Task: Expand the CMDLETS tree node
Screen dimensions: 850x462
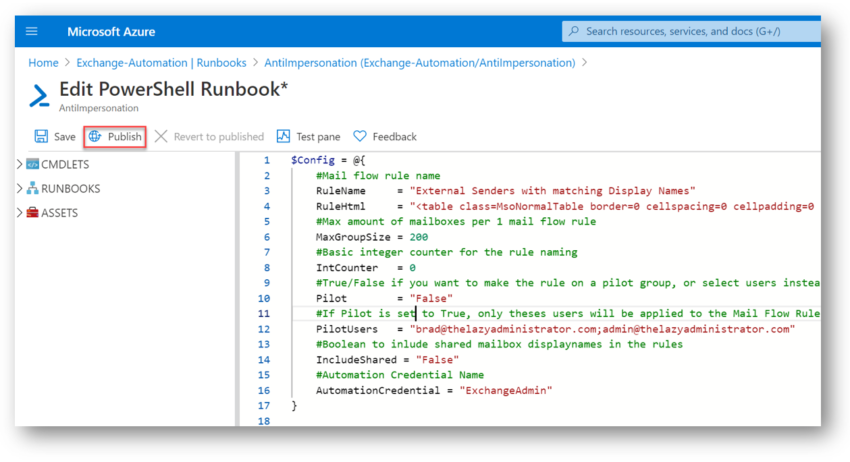Action: tap(20, 164)
